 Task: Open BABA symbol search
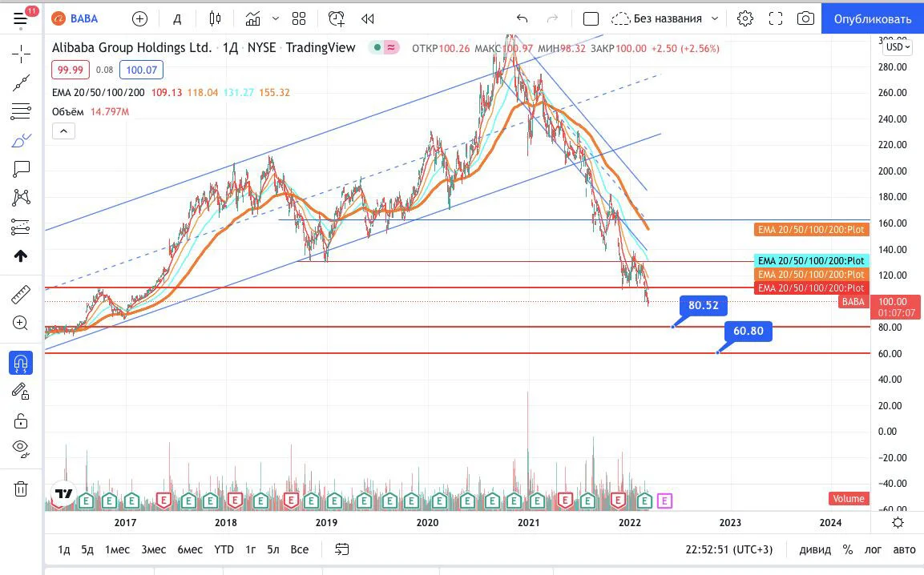(x=75, y=19)
